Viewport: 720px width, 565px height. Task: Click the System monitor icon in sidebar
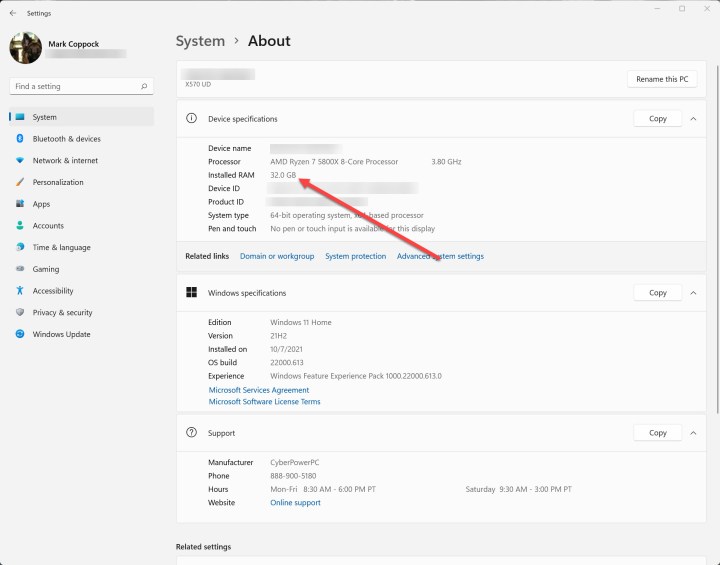20,117
